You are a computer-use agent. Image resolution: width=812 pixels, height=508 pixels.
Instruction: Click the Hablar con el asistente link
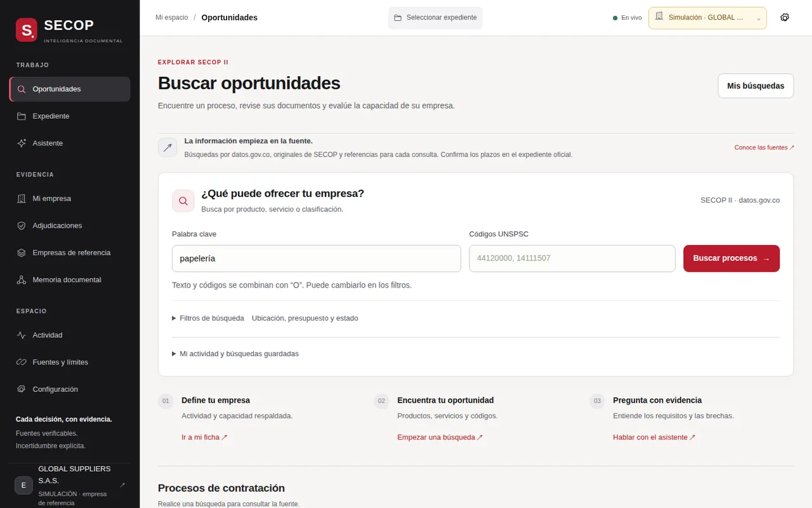pos(654,438)
